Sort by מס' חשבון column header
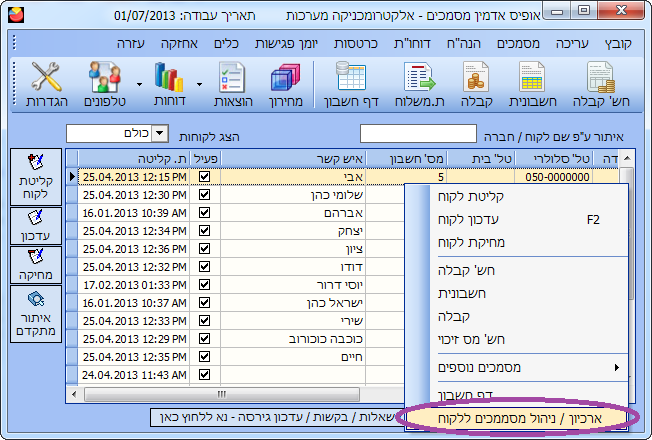Viewport: 652px width, 440px height. click(406, 158)
